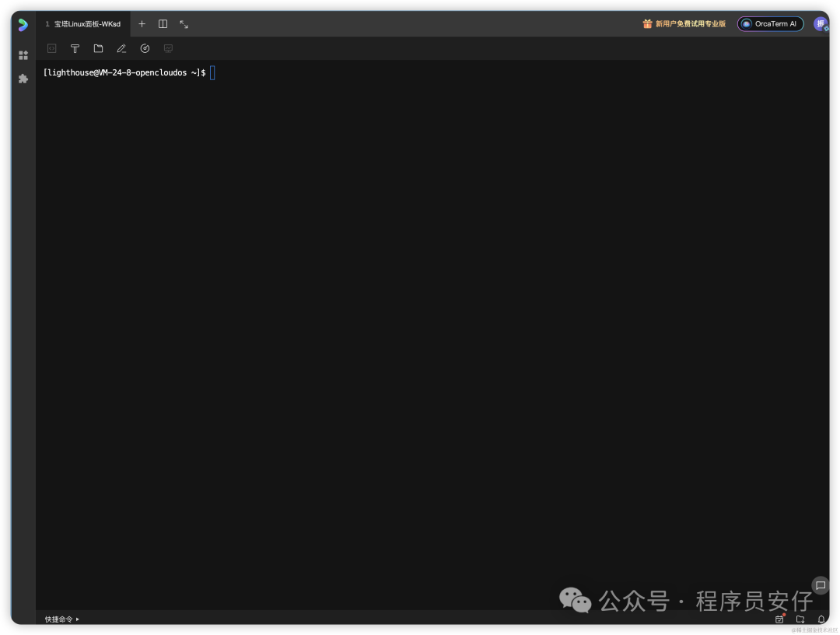Open the user avatar menu
840x635 pixels.
[821, 24]
